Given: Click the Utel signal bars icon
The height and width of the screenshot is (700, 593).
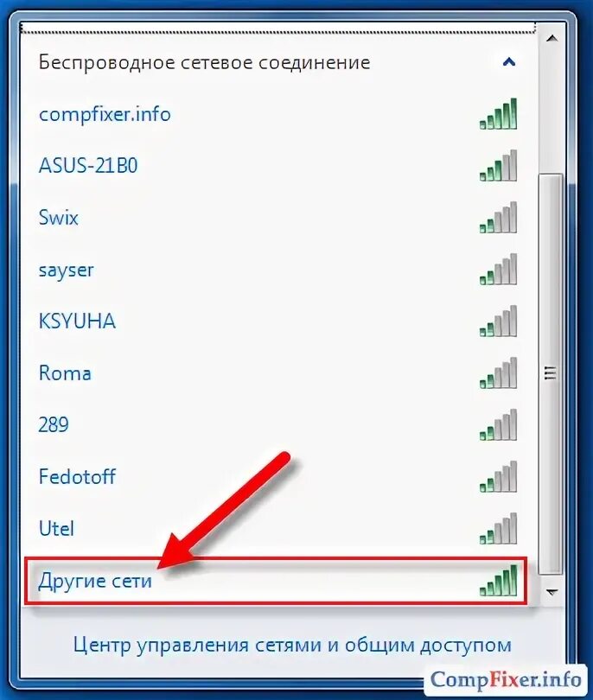Looking at the screenshot, I should pos(498,528).
